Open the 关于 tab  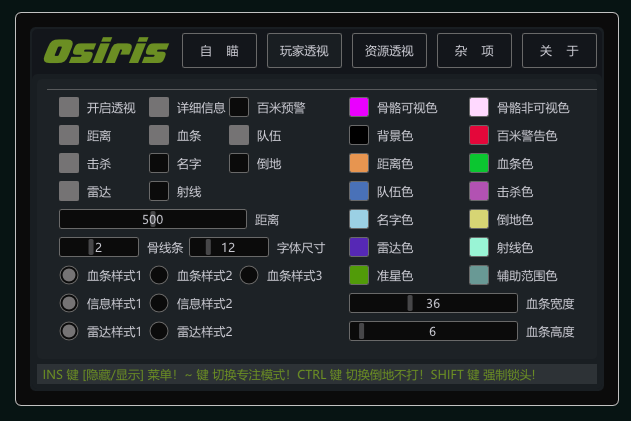tap(559, 51)
